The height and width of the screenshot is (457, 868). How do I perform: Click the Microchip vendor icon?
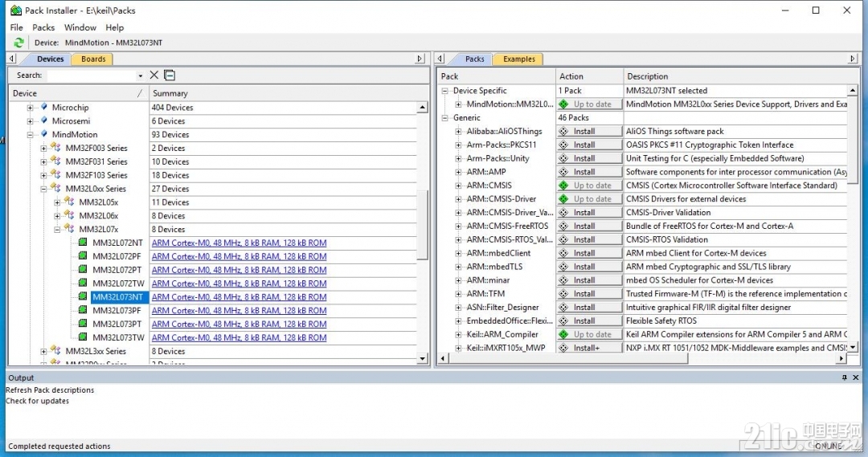(44, 107)
